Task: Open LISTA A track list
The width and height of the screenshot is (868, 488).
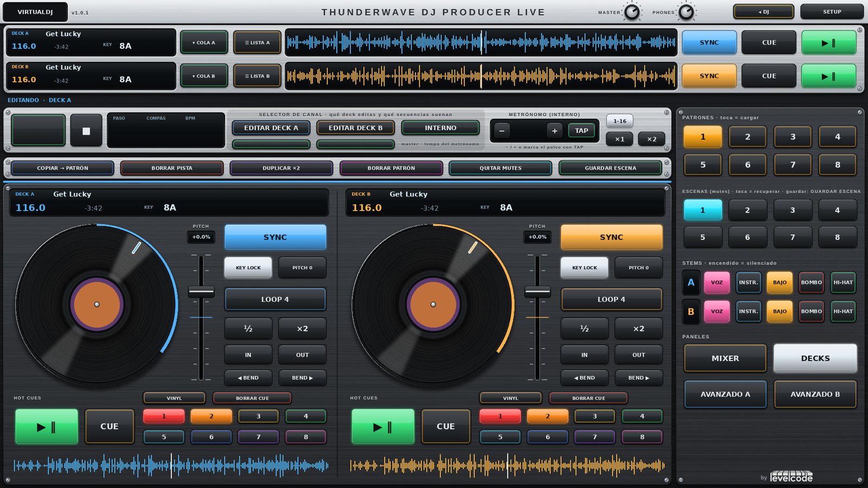Action: 257,43
